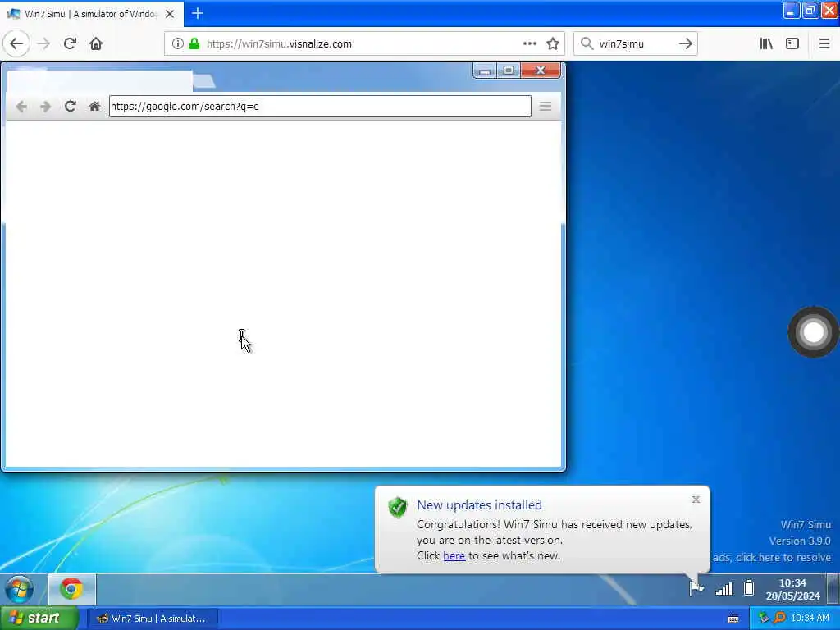The width and height of the screenshot is (840, 630).
Task: Click Chrome icon in Win7 taskbar
Action: coord(72,589)
